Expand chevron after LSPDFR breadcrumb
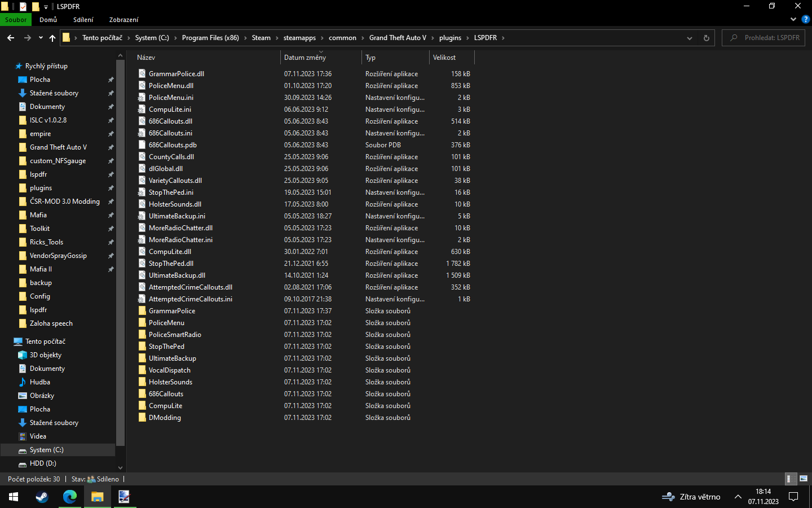 [x=503, y=38]
